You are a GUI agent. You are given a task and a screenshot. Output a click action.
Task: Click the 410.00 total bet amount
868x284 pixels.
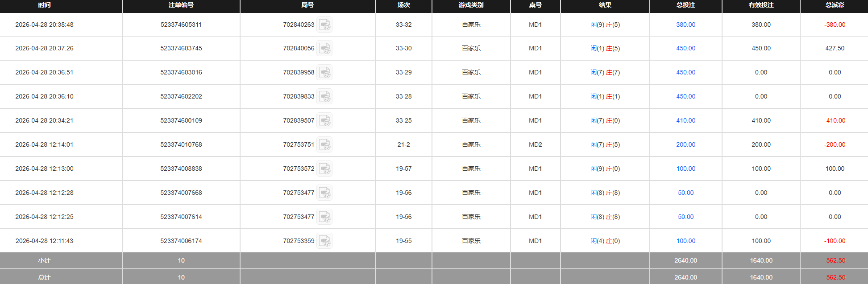[685, 120]
